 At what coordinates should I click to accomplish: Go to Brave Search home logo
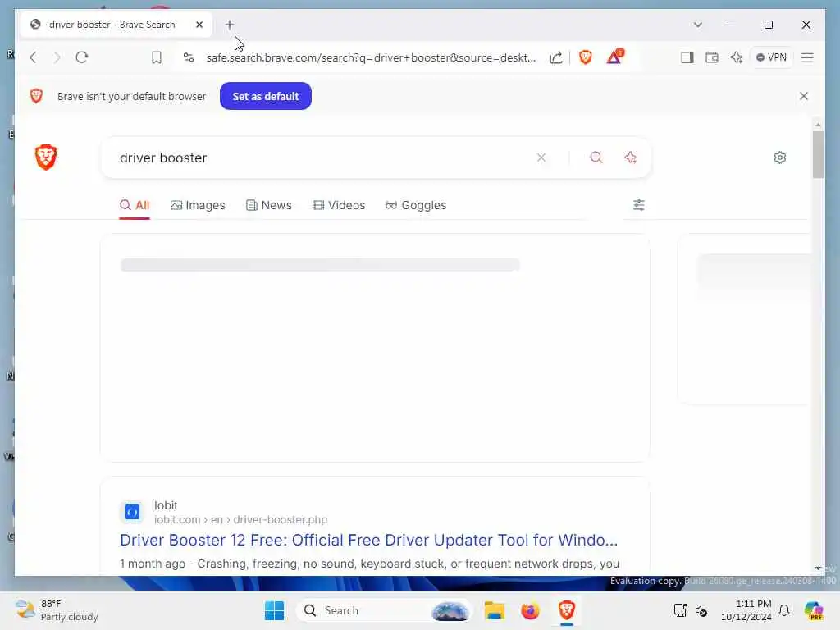point(46,157)
